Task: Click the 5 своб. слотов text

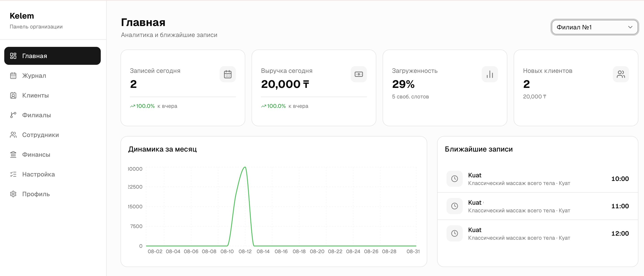Action: click(x=410, y=97)
